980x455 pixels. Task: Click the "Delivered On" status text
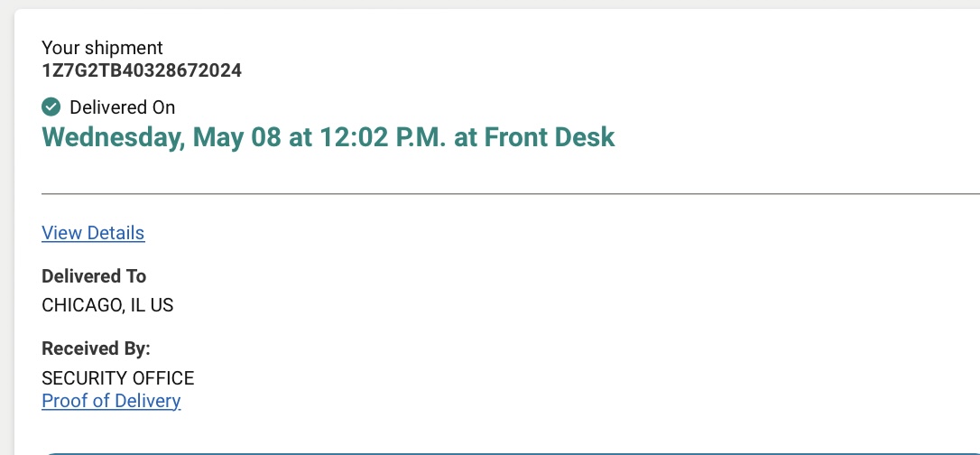click(x=123, y=107)
